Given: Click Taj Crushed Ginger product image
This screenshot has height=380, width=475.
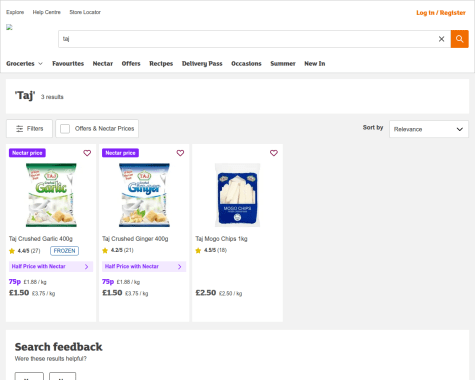Looking at the screenshot, I should 144,195.
